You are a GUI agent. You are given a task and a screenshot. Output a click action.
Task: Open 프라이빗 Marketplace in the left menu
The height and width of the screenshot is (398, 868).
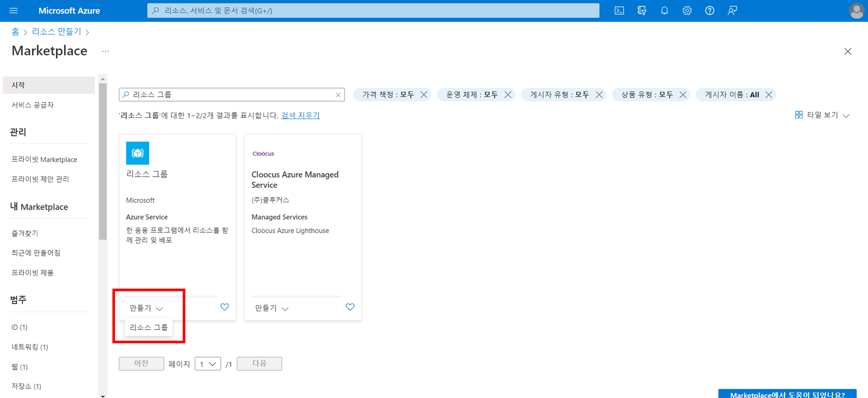44,159
